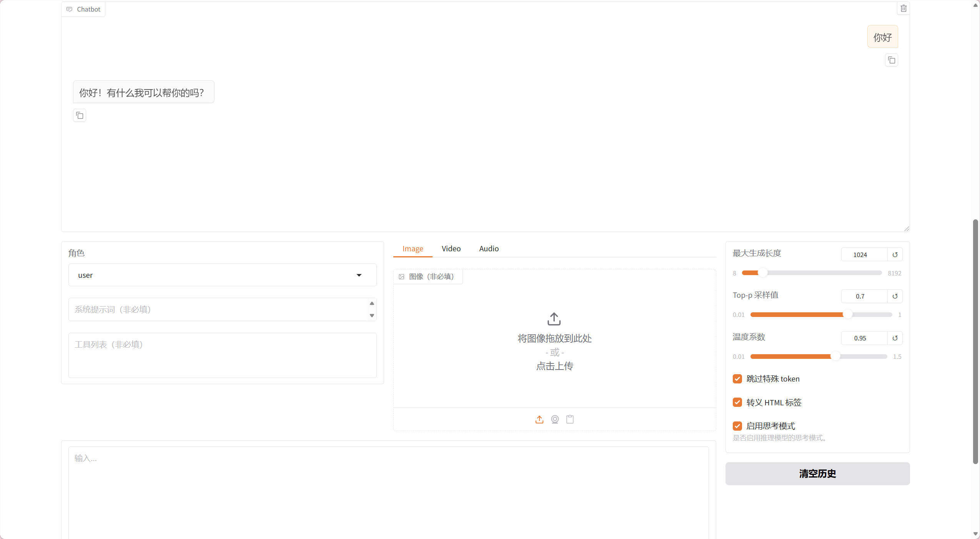Uncheck the 跳过特殊 token checkbox
The image size is (980, 539).
(737, 379)
